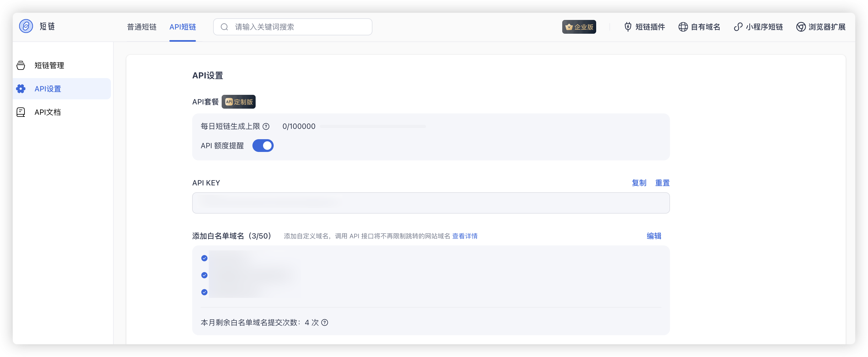Click the API KEY value field

[x=431, y=203]
